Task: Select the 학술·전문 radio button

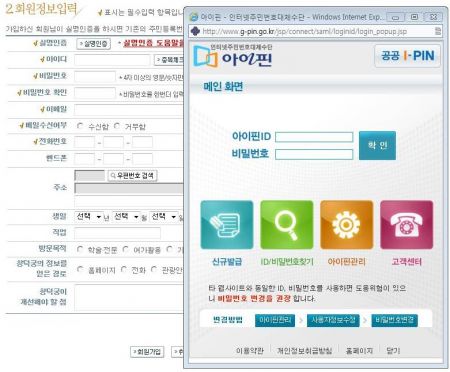Action: click(80, 249)
